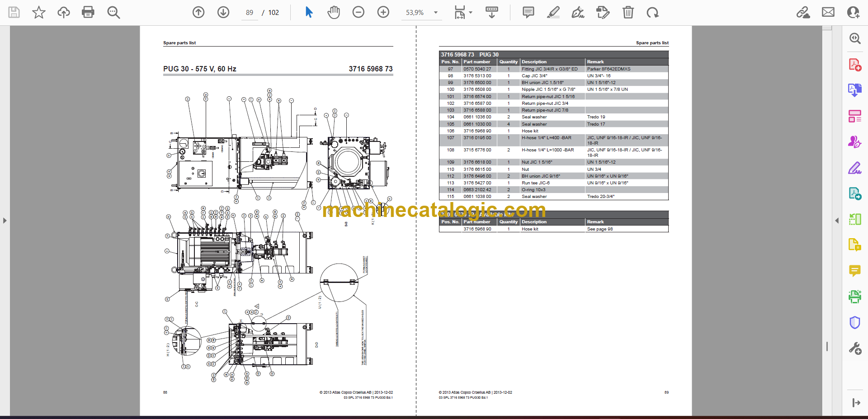
Task: Select the Highlight text tool
Action: (x=553, y=12)
